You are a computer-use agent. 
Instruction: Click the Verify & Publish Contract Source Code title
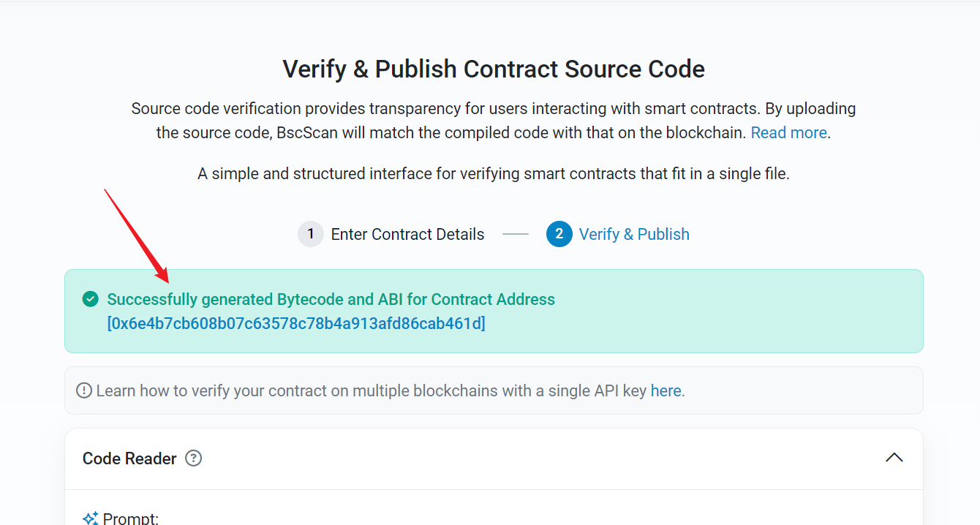point(494,69)
